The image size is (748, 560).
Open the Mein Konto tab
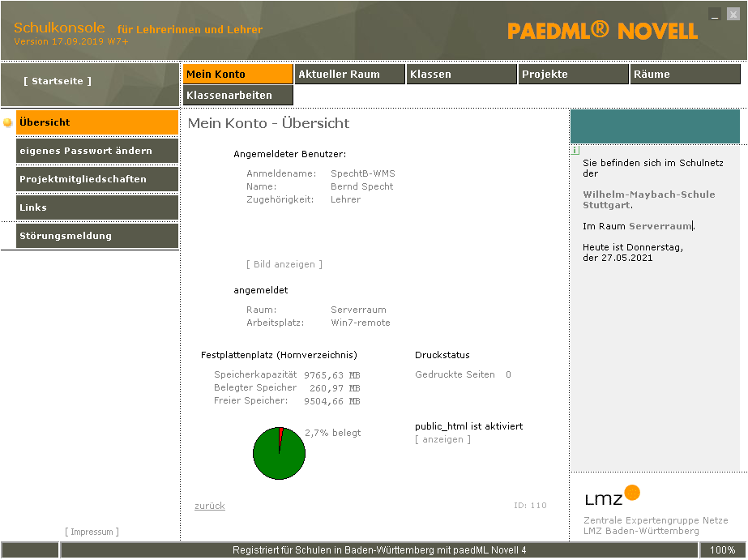(237, 74)
